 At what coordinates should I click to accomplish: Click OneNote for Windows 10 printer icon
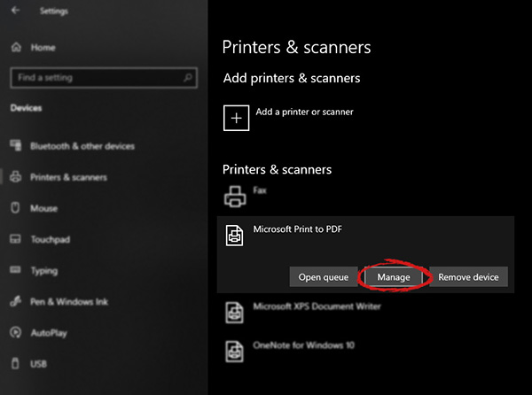coord(234,352)
